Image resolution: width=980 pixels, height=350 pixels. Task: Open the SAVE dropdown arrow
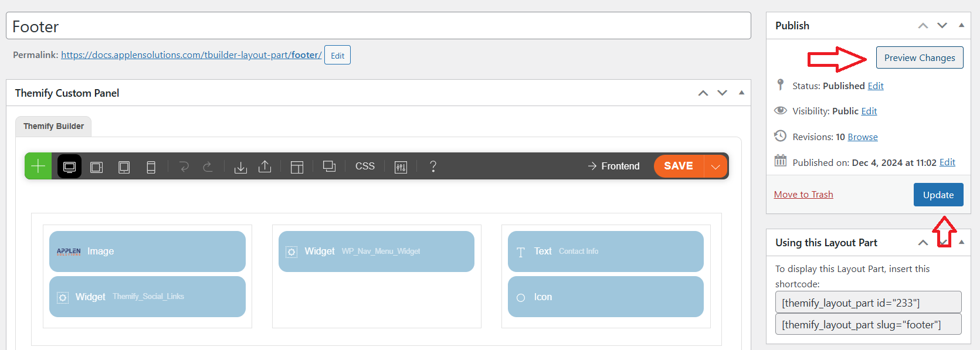pos(715,166)
